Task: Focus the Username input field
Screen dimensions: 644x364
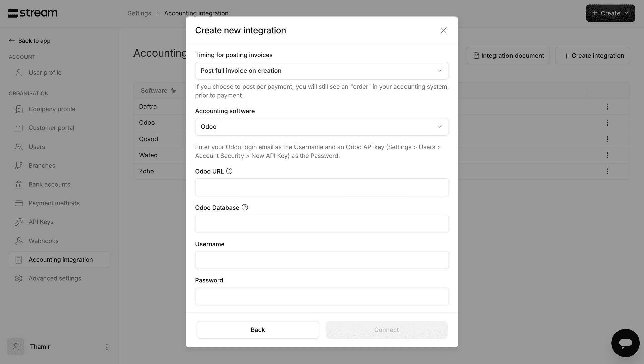Action: (x=322, y=260)
